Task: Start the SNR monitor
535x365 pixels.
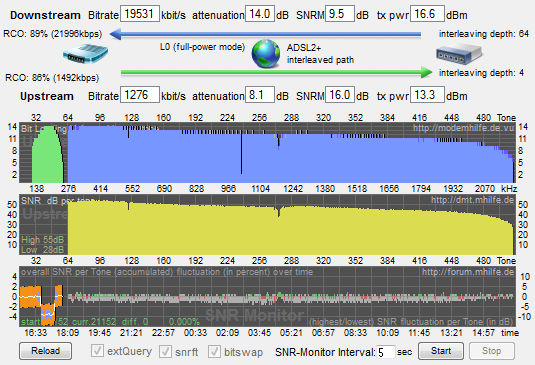Action: click(441, 351)
